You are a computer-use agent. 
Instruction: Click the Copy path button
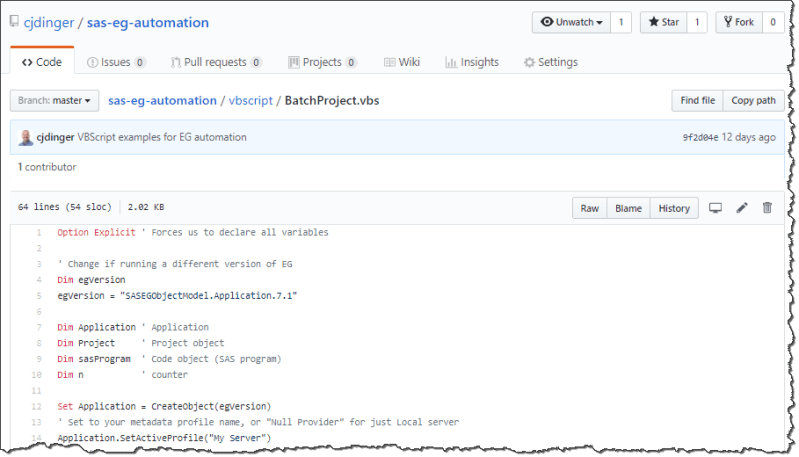click(753, 100)
